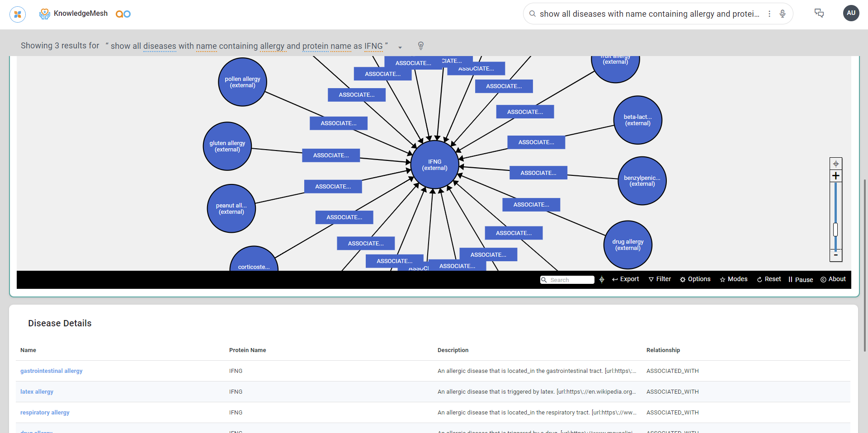Screen dimensions: 868x433
Task: Open the AU user avatar menu
Action: [851, 13]
